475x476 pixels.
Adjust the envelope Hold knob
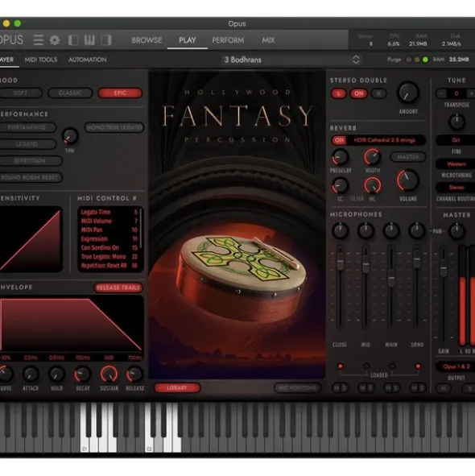tap(56, 374)
